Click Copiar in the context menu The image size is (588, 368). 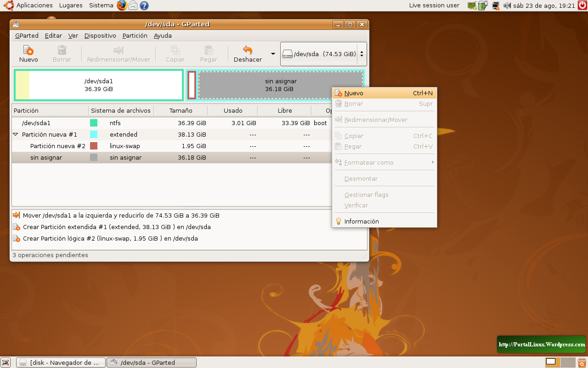(x=384, y=136)
